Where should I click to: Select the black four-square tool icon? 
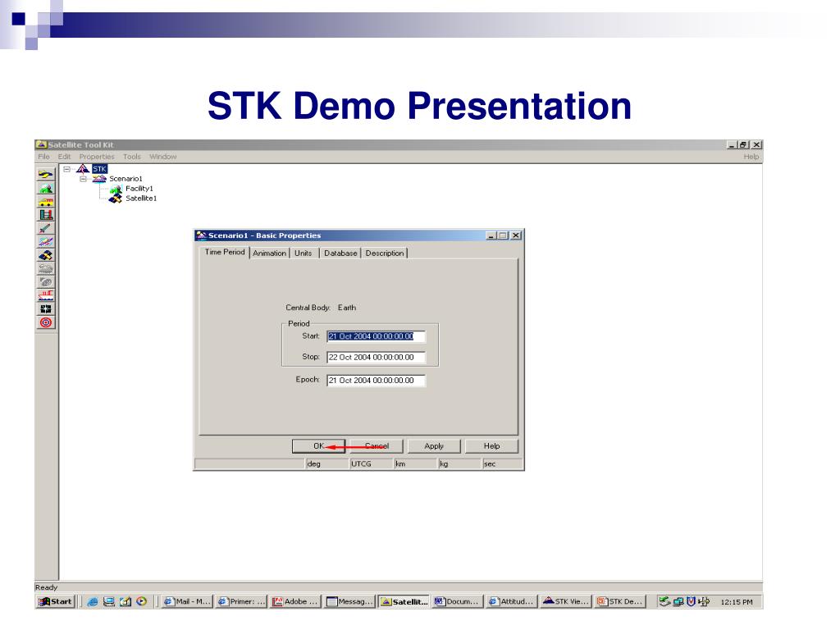(46, 308)
